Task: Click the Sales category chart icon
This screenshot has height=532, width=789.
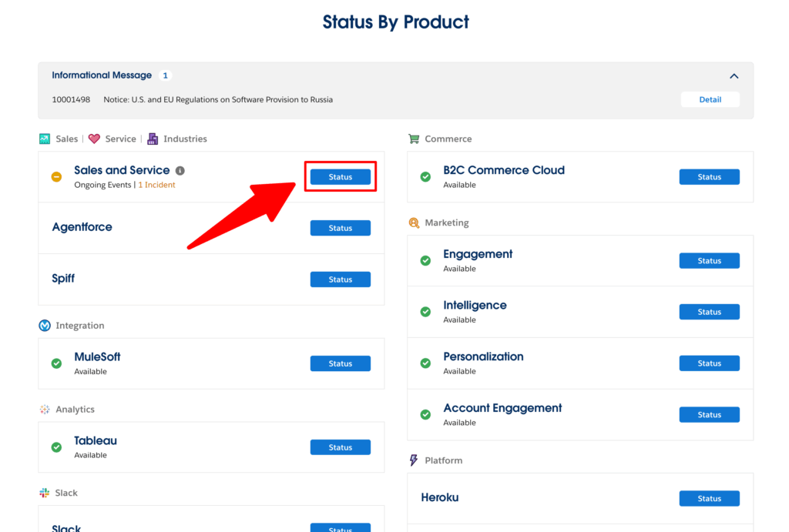Action: 45,139
